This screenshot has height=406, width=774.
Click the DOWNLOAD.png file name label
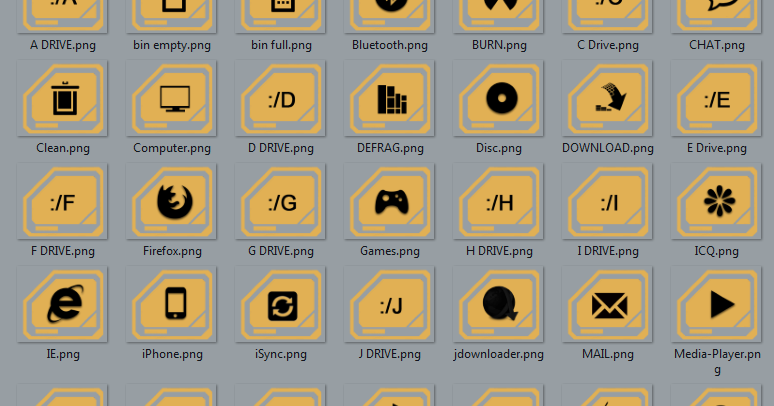[x=608, y=148]
